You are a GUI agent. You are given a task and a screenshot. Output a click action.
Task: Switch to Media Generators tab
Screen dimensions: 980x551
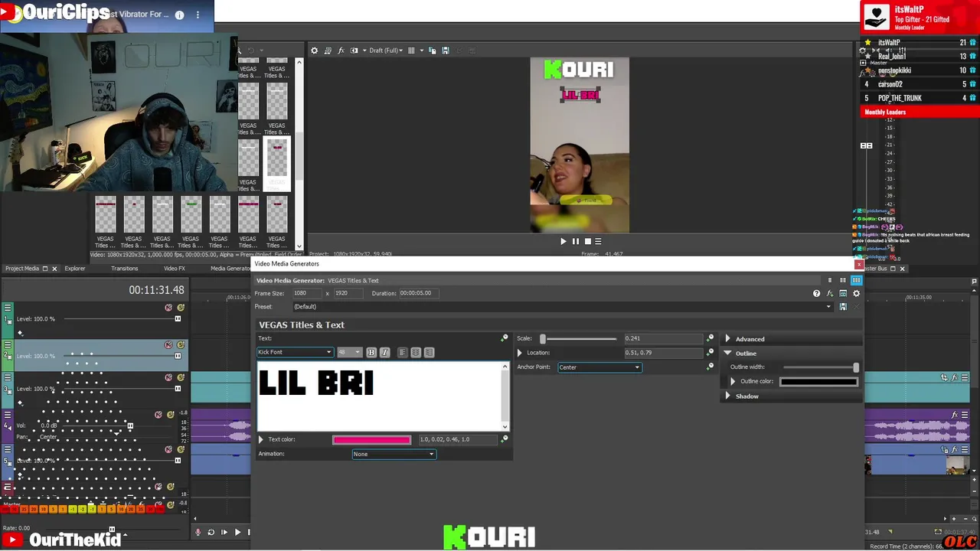tap(230, 269)
